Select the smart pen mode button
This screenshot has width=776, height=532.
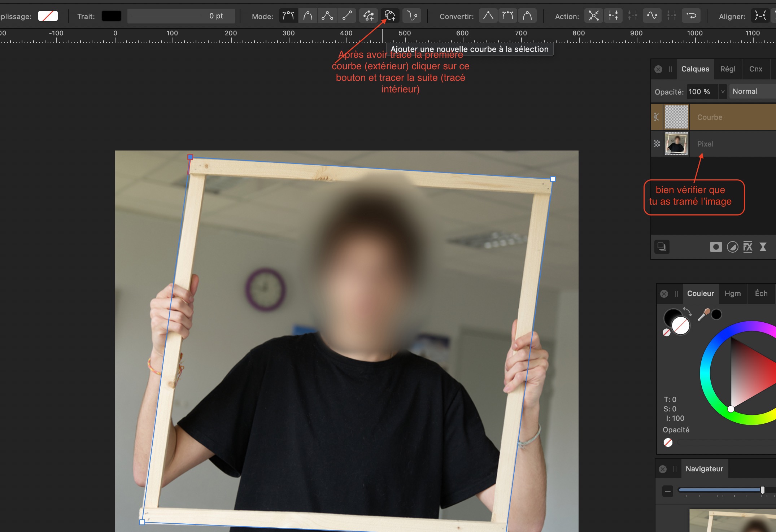coord(308,16)
